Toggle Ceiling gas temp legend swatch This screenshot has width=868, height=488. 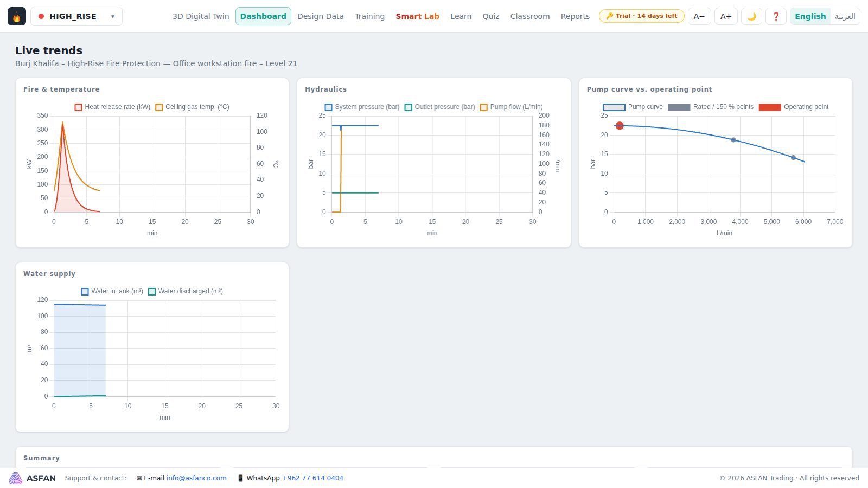(159, 107)
